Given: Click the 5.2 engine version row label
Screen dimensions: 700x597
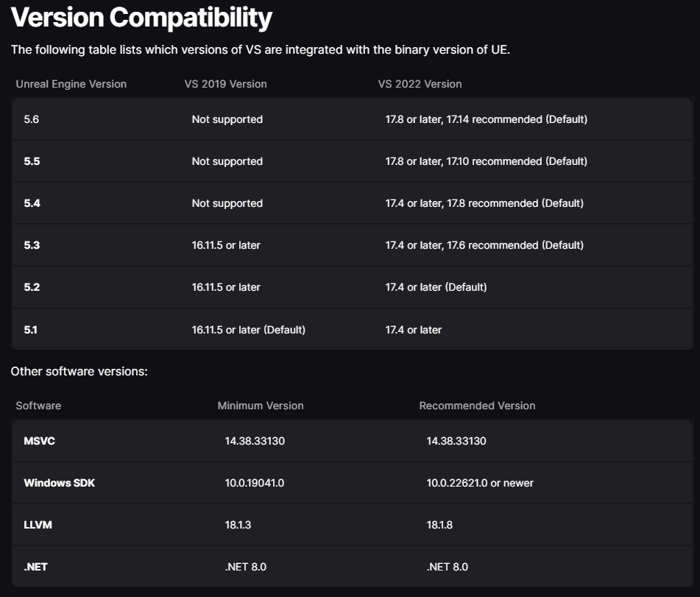Looking at the screenshot, I should click(x=32, y=287).
